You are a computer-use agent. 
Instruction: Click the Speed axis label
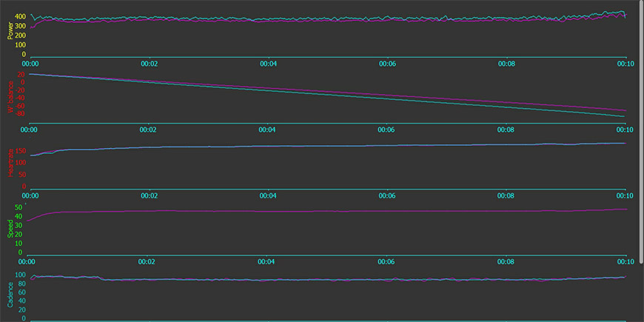pos(10,228)
